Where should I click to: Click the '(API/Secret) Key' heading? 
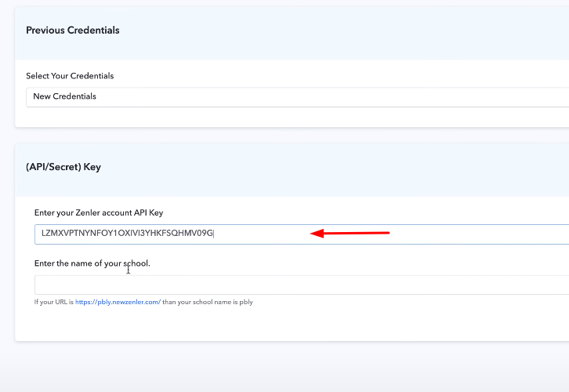click(x=63, y=167)
